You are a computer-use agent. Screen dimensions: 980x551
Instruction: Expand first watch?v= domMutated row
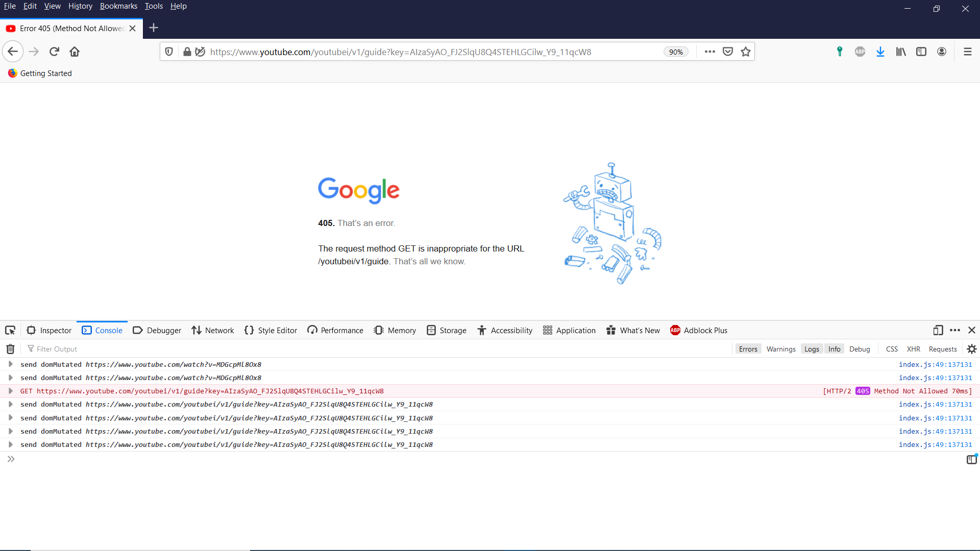pos(10,364)
